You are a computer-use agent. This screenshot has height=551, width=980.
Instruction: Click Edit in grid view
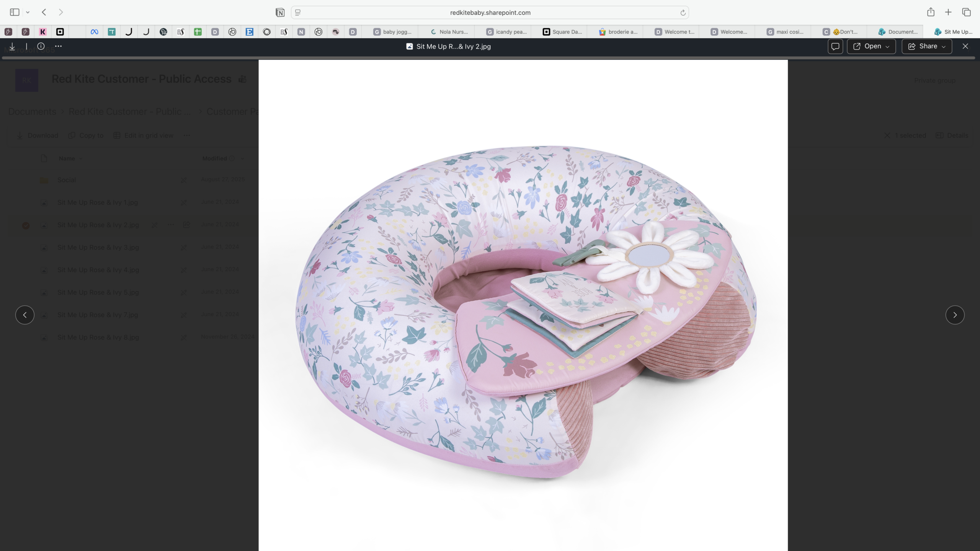[x=144, y=135]
